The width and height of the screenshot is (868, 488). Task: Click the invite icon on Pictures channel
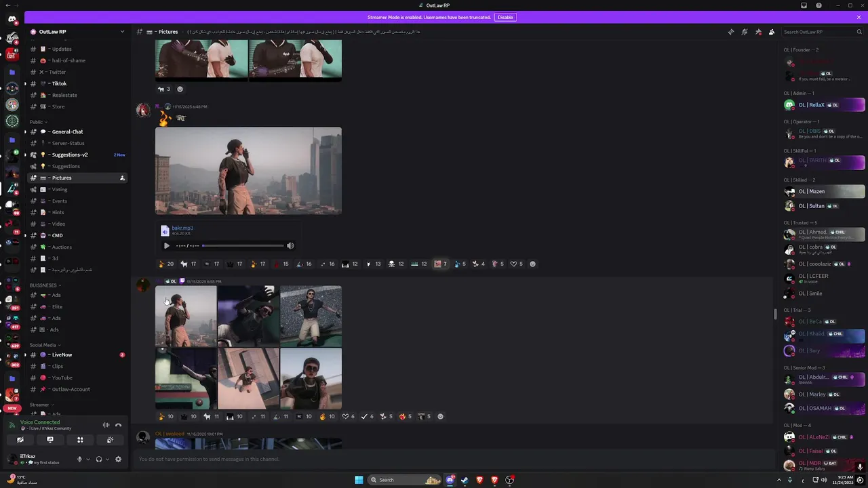[x=122, y=178]
